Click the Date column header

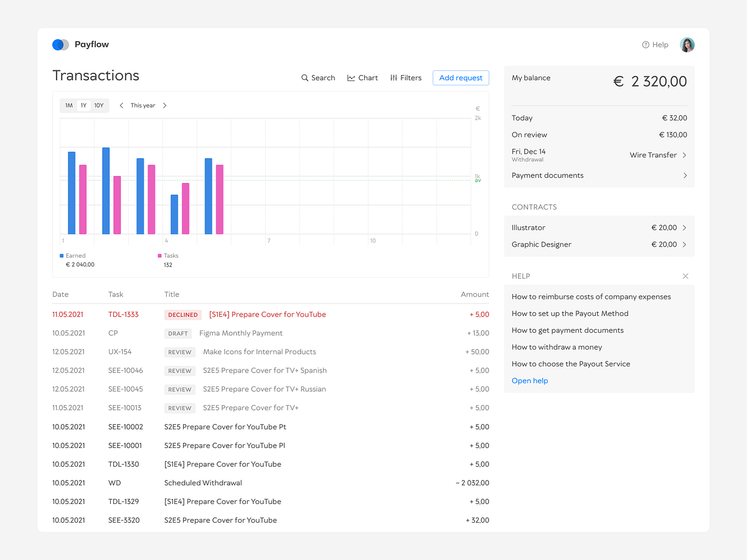[60, 294]
